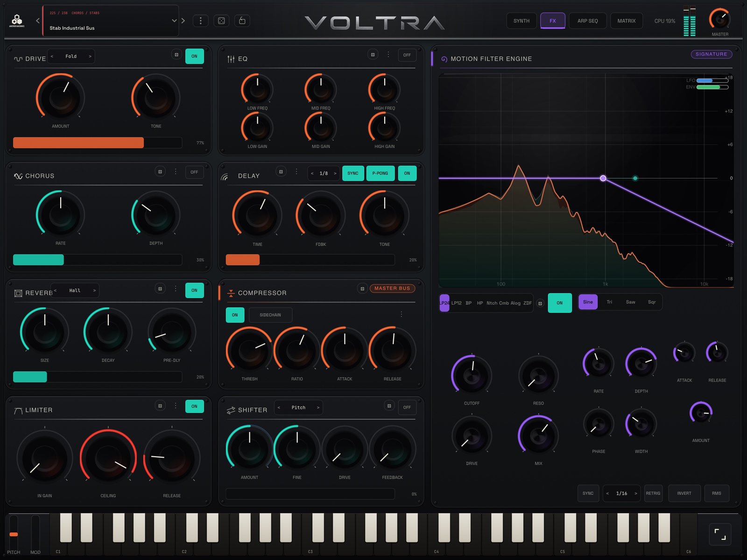Click the MASTER BUS label on Compressor
This screenshot has width=747, height=560.
click(x=392, y=289)
